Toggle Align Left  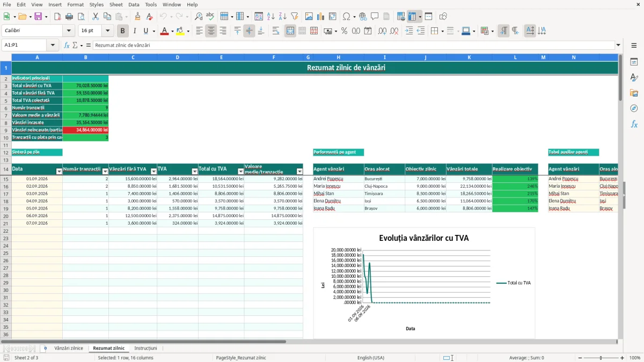pyautogui.click(x=199, y=31)
